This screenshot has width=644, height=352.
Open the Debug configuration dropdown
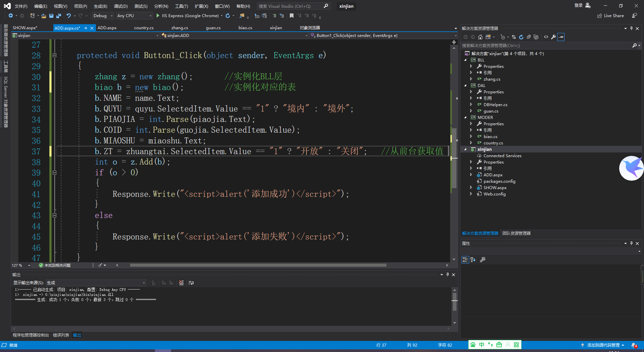pos(103,16)
